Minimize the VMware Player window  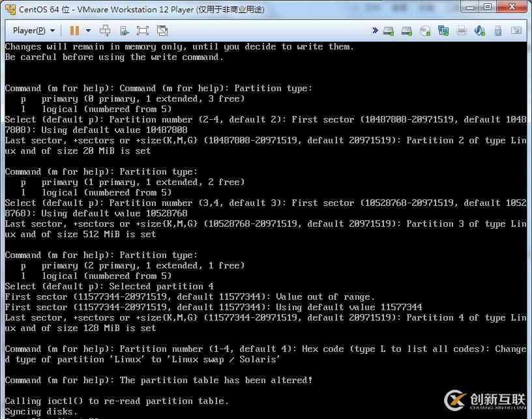click(x=470, y=7)
